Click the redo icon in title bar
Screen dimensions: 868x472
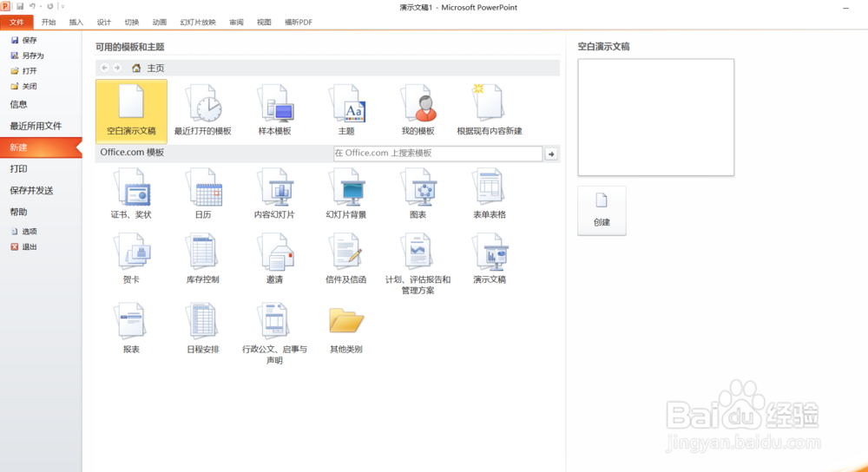tap(49, 6)
